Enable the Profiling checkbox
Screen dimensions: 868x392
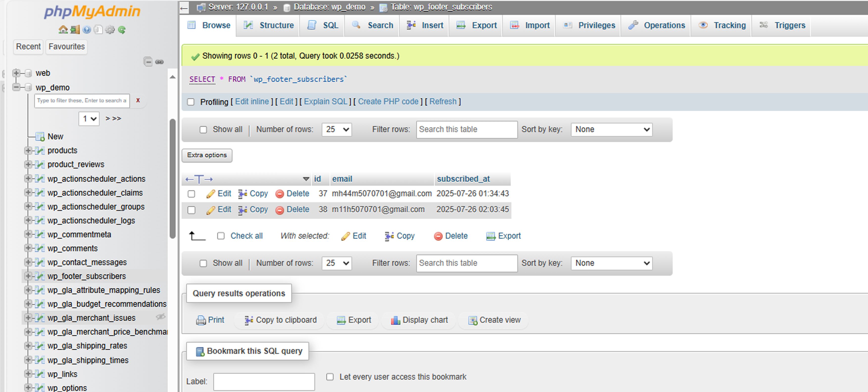(191, 102)
